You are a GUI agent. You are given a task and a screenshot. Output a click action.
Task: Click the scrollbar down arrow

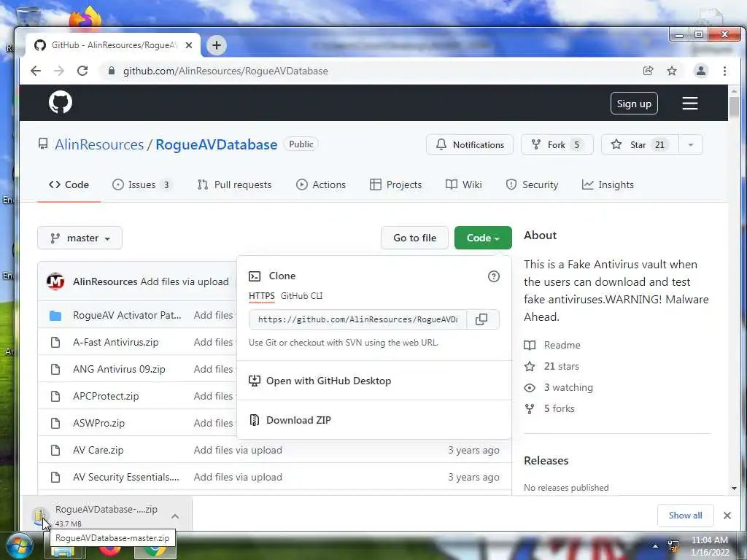[734, 488]
